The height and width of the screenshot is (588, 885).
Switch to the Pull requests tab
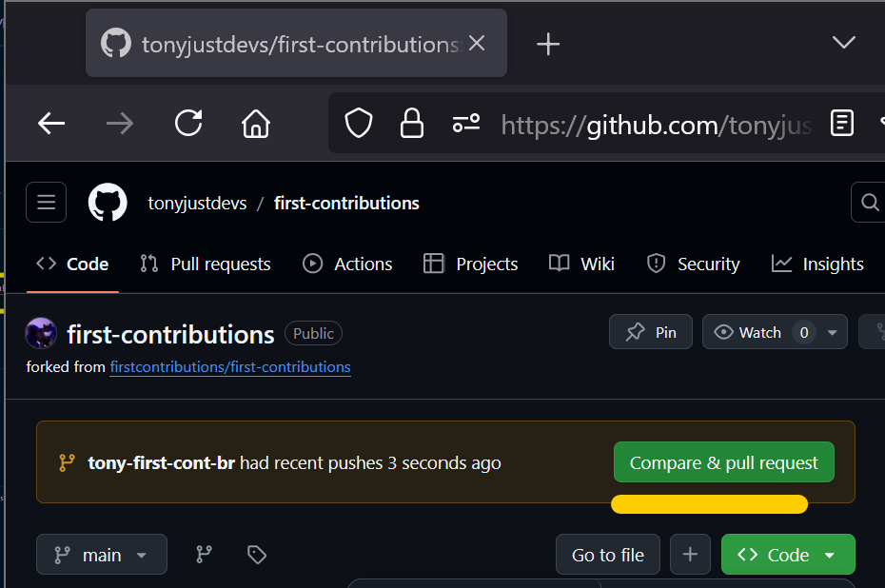[x=206, y=264]
